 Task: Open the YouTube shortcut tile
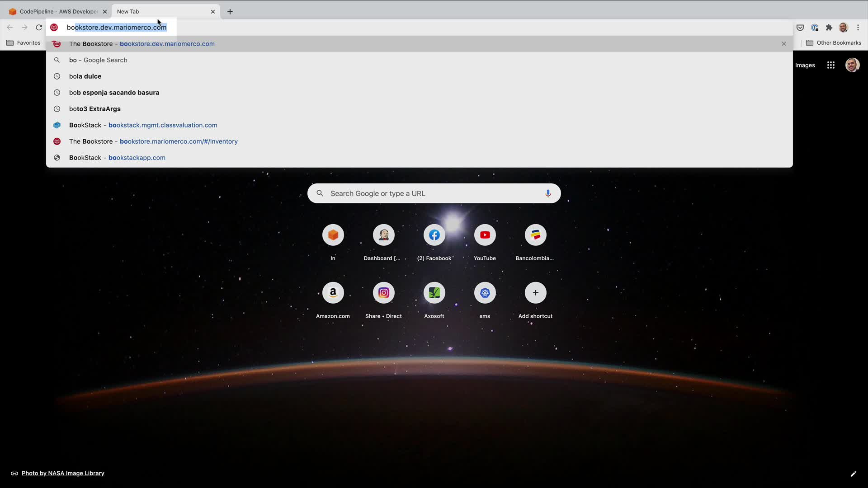[485, 235]
